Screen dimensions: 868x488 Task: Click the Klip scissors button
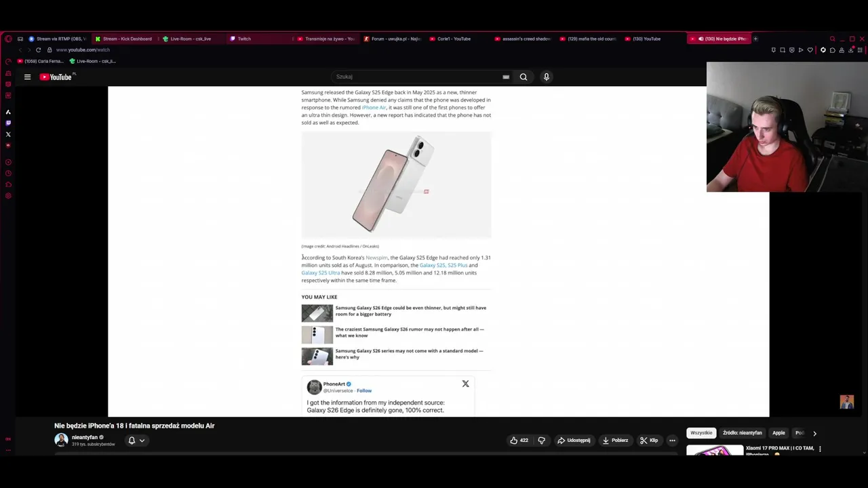648,441
